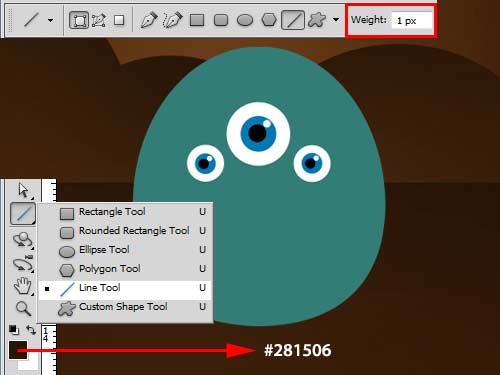
Task: Choose the Rectangle shape in options bar
Action: point(197,20)
